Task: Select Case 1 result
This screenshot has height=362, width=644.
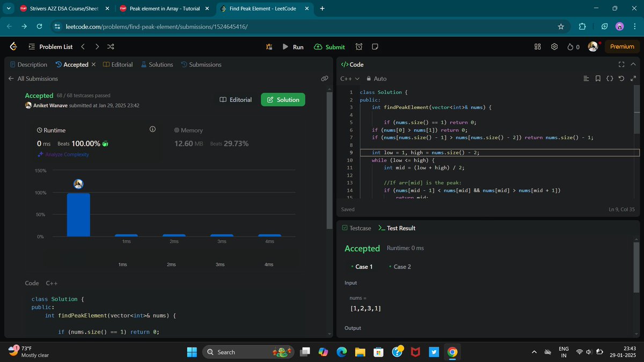Action: click(x=361, y=267)
